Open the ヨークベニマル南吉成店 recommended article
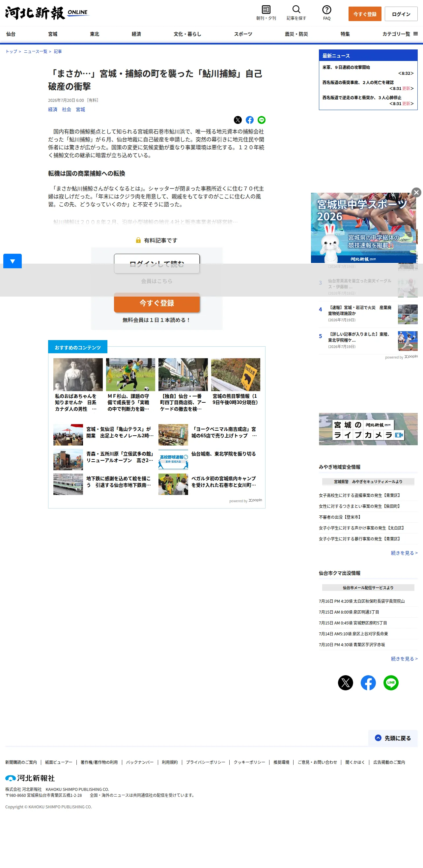Screen dimensions: 423x868 point(209,435)
